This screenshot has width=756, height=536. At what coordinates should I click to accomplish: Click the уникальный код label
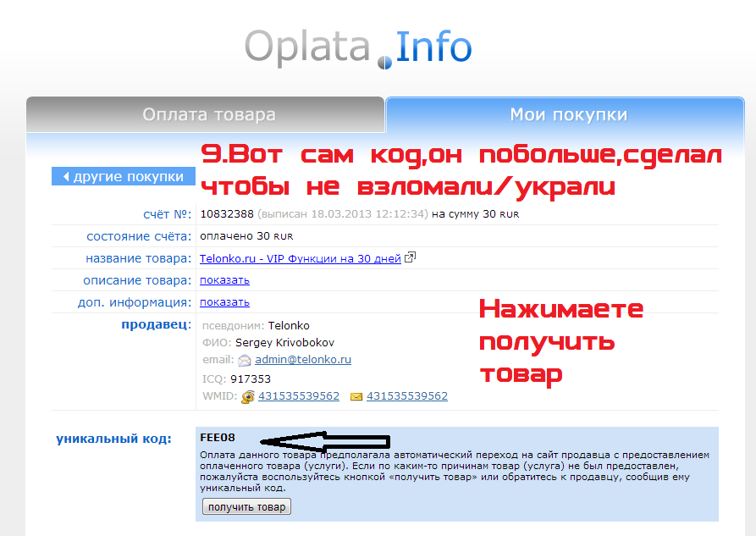pos(113,439)
